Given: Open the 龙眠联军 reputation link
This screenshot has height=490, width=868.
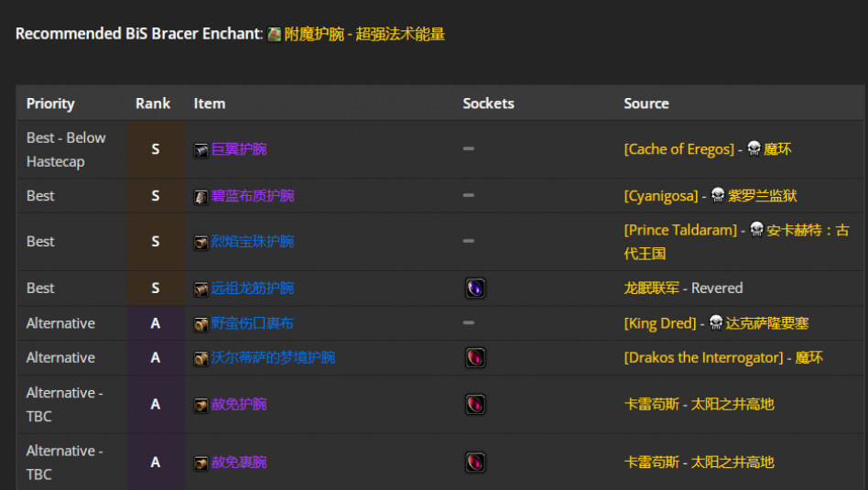Looking at the screenshot, I should pos(652,288).
